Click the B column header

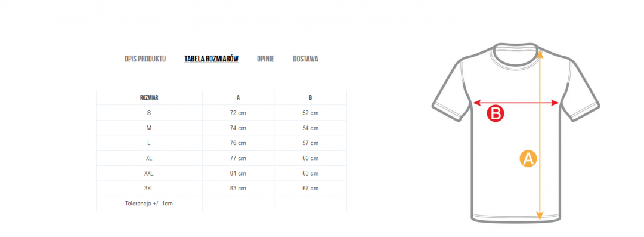(311, 97)
